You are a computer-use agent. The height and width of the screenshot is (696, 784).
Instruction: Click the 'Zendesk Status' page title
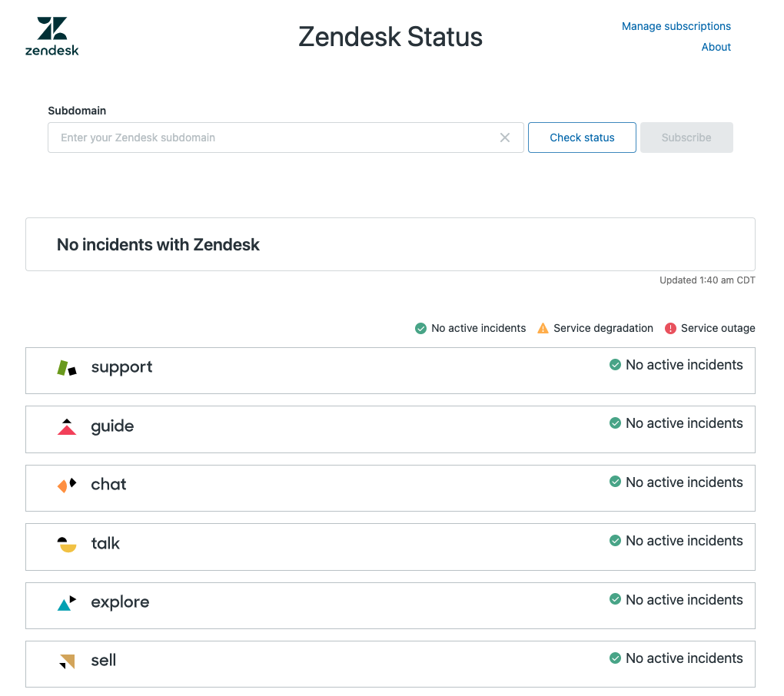[390, 36]
